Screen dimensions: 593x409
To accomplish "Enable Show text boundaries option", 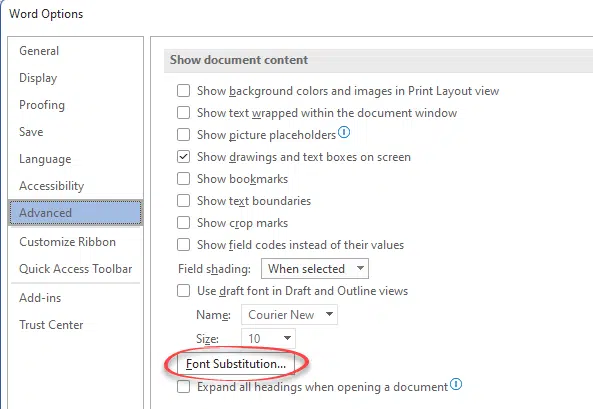I will click(x=183, y=201).
